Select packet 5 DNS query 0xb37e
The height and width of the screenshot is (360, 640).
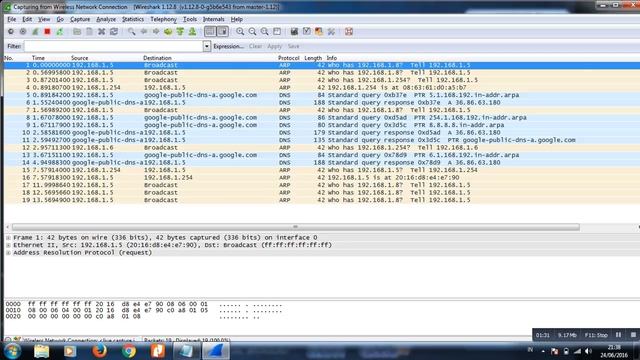point(322,95)
